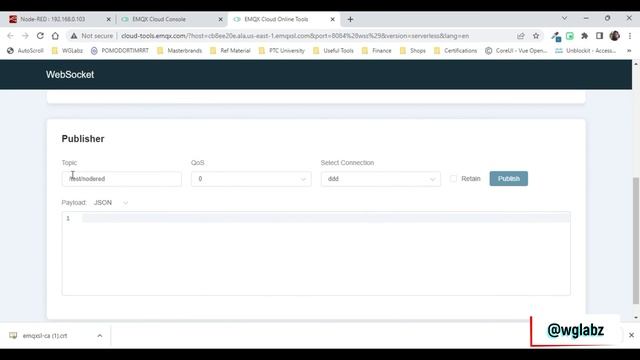Viewport: 640px width, 360px height.
Task: View the Not secure site information
Action: click(x=92, y=36)
